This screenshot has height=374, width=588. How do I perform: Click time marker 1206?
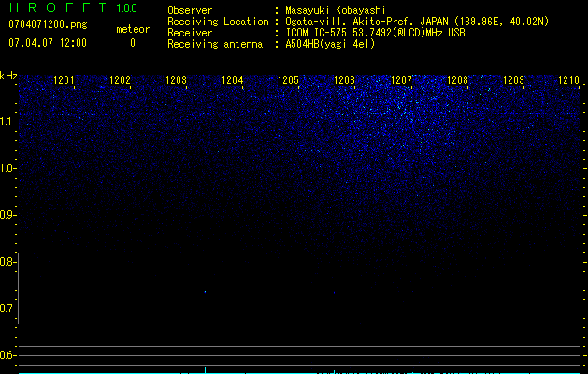(344, 80)
